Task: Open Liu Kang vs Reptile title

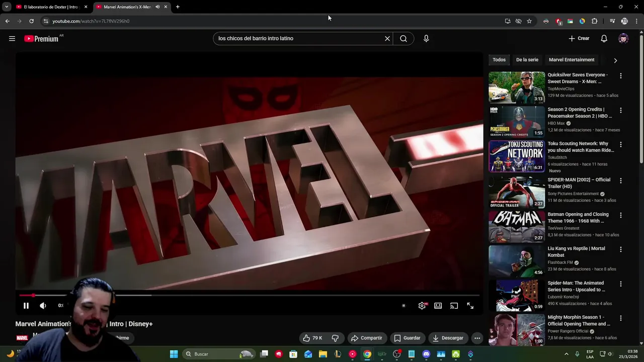Action: coord(576,252)
